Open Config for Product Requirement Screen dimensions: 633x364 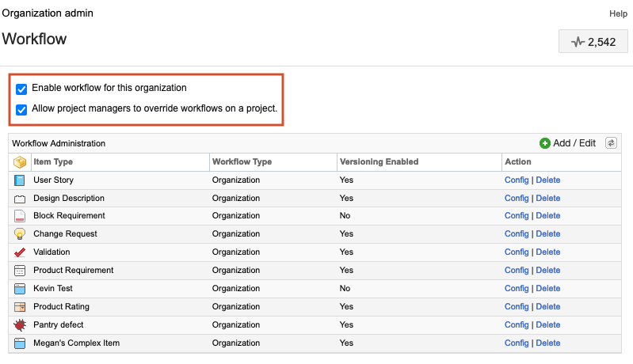[517, 270]
